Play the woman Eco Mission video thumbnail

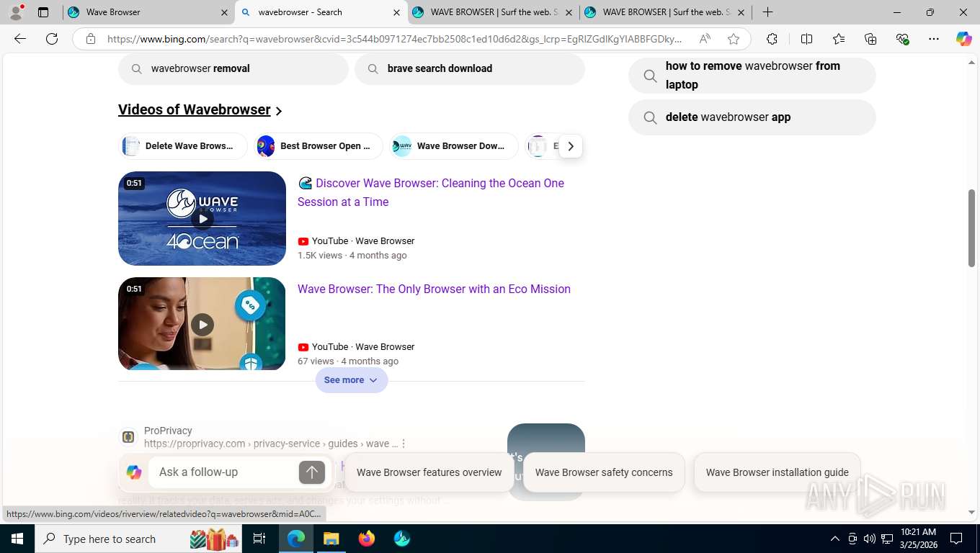tap(202, 324)
